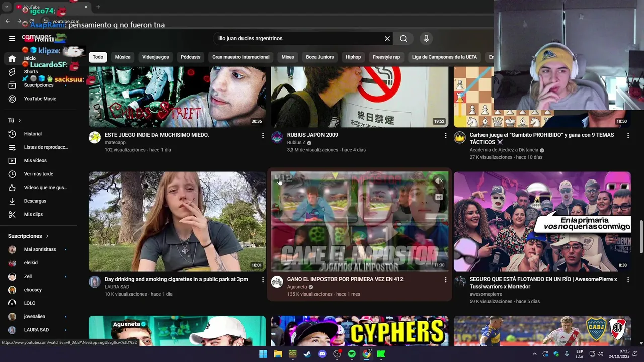Open the awesomepierre channel avatar

click(460, 282)
